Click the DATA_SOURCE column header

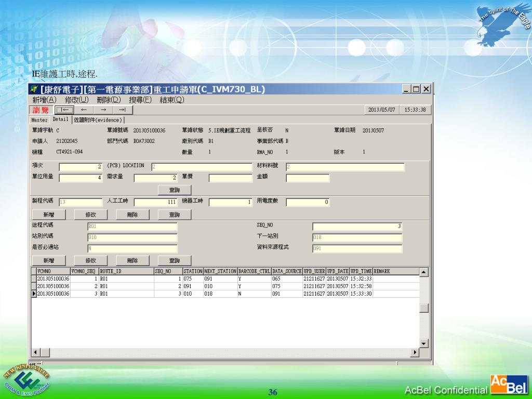click(287, 271)
